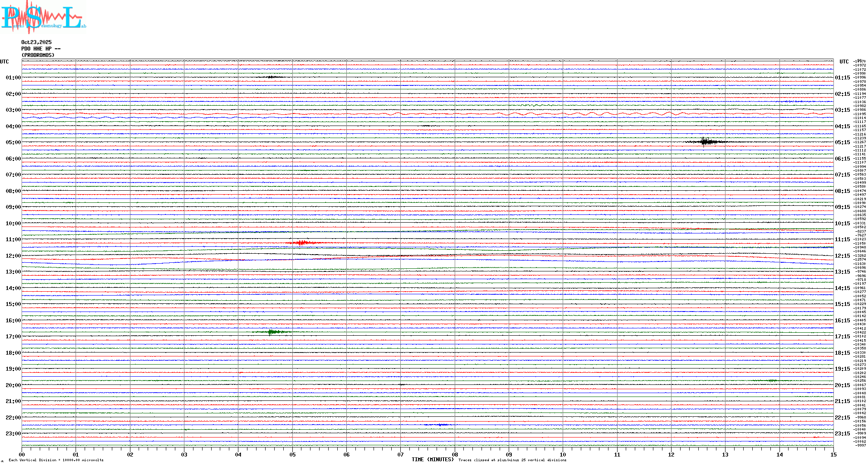Select the PDO HHE HP station text
The height and width of the screenshot is (466, 868).
click(41, 49)
